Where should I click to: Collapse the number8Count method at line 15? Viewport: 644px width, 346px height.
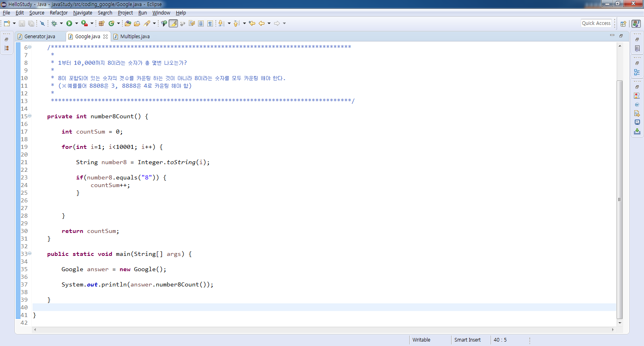(30, 116)
